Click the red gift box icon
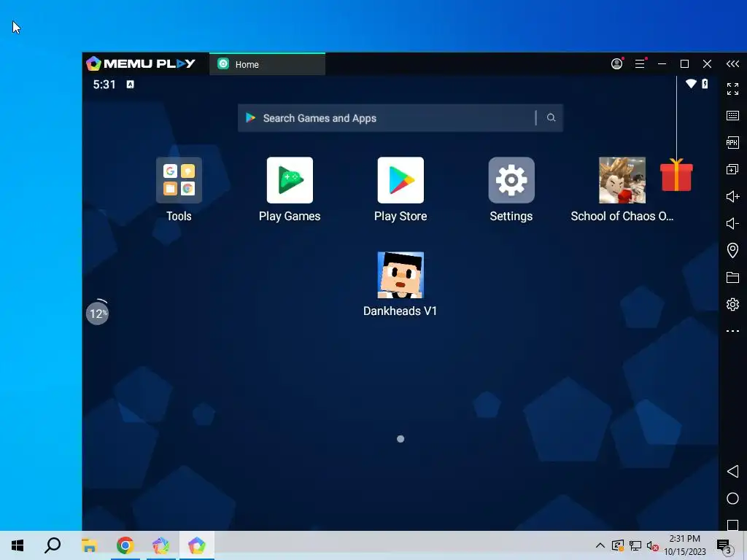Viewport: 747px width, 560px height. coord(676,175)
